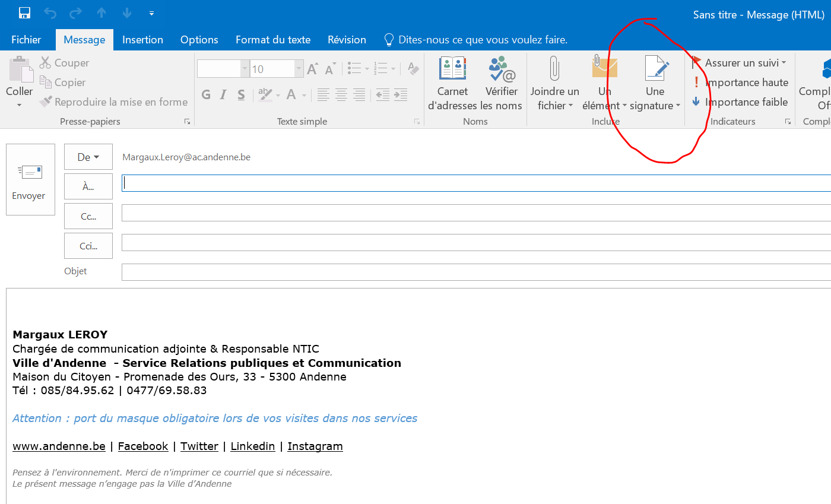
Task: Expand the De sender dropdown
Action: point(88,157)
